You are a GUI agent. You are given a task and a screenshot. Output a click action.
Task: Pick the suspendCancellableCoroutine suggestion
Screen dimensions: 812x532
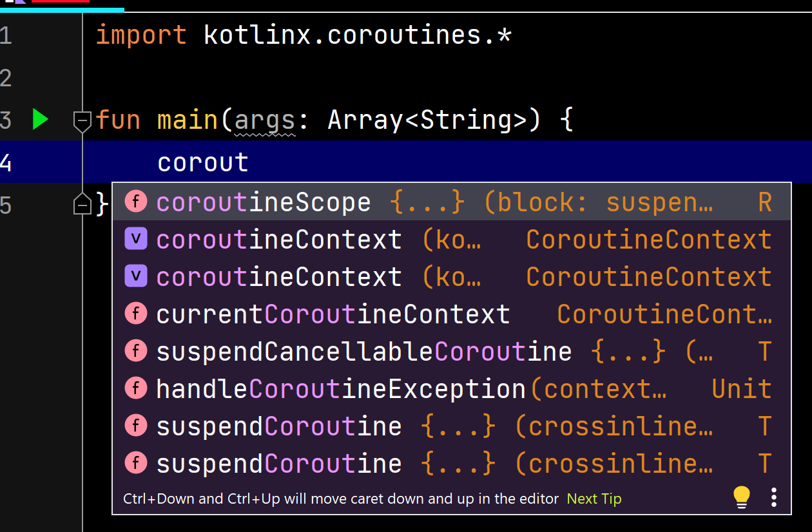tap(452, 352)
